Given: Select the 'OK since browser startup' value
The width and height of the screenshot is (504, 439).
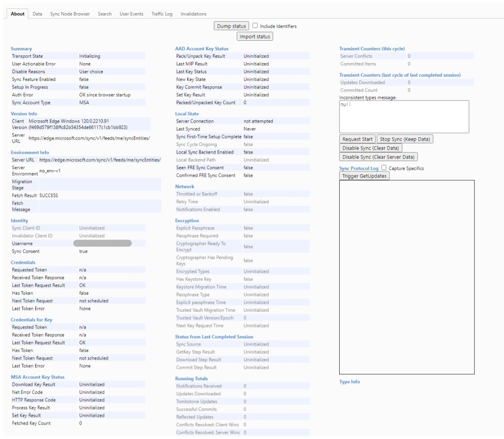Looking at the screenshot, I should 105,95.
